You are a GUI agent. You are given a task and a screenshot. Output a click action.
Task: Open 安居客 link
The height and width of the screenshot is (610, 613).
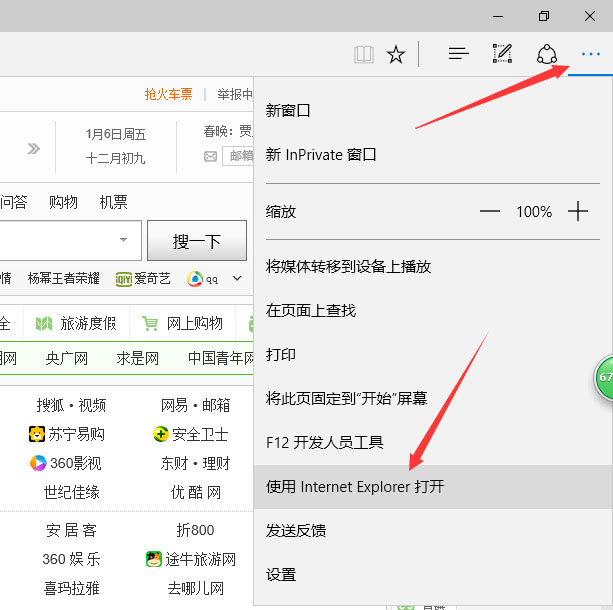pyautogui.click(x=72, y=530)
